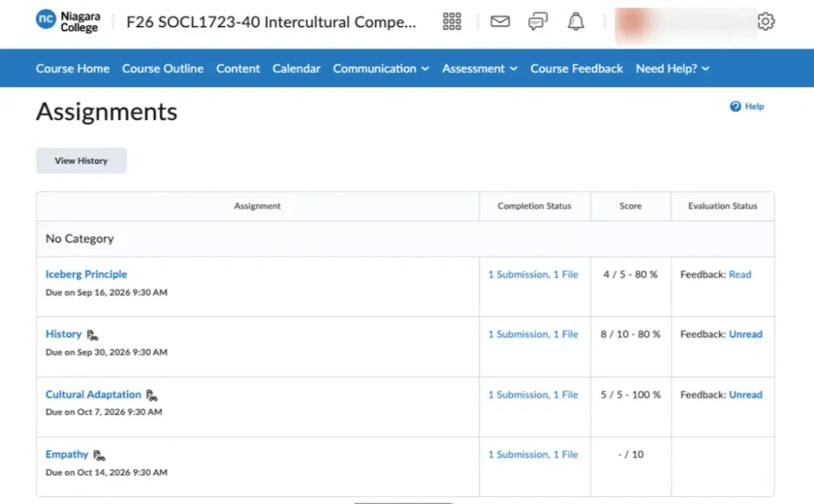Open the admin tools settings gear icon
This screenshot has width=814, height=504.
pyautogui.click(x=766, y=21)
